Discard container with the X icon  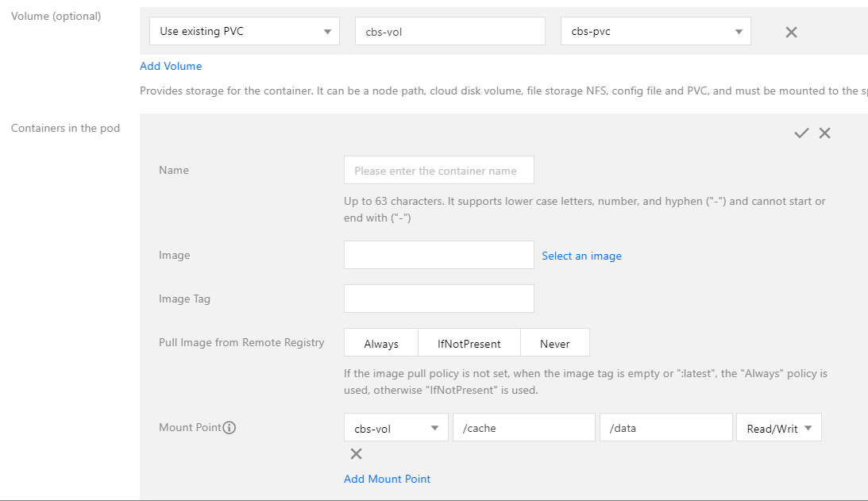coord(825,133)
